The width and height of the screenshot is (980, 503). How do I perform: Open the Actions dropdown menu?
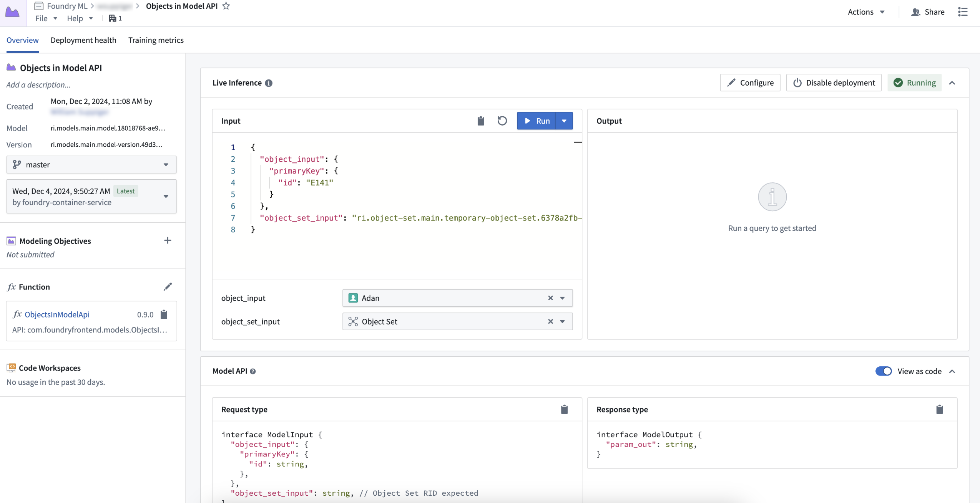866,12
